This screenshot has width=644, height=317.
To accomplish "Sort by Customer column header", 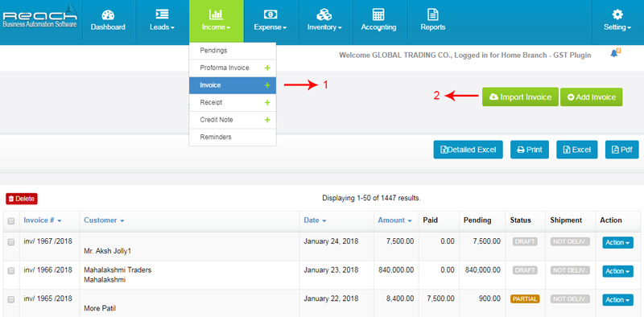I will click(104, 220).
